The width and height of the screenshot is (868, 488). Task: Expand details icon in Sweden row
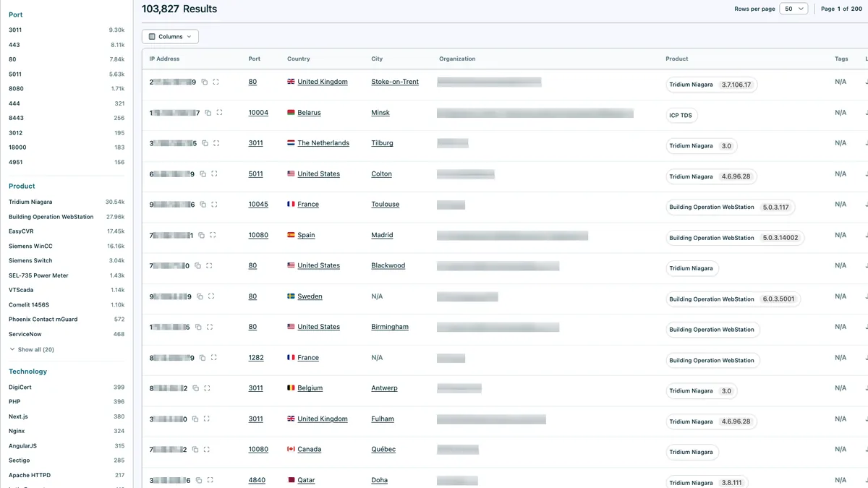coord(211,296)
